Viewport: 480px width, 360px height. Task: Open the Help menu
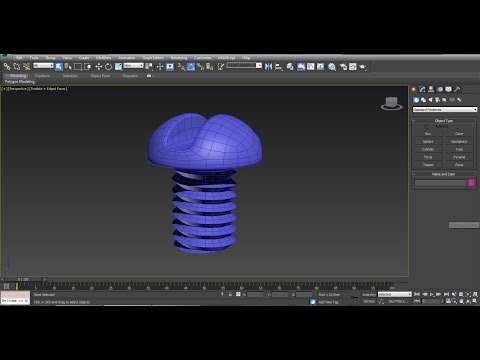[246, 58]
